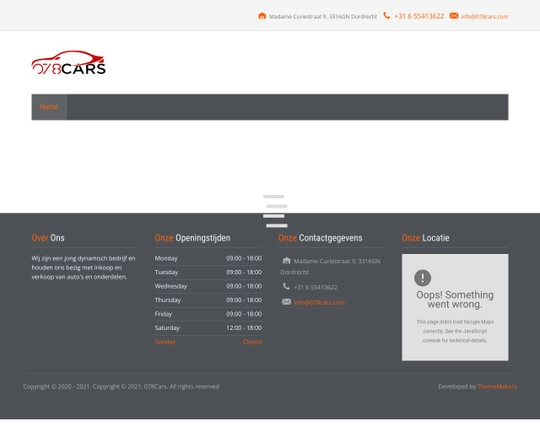The image size is (540, 432).
Task: Click the footer phone icon
Action: (x=286, y=286)
